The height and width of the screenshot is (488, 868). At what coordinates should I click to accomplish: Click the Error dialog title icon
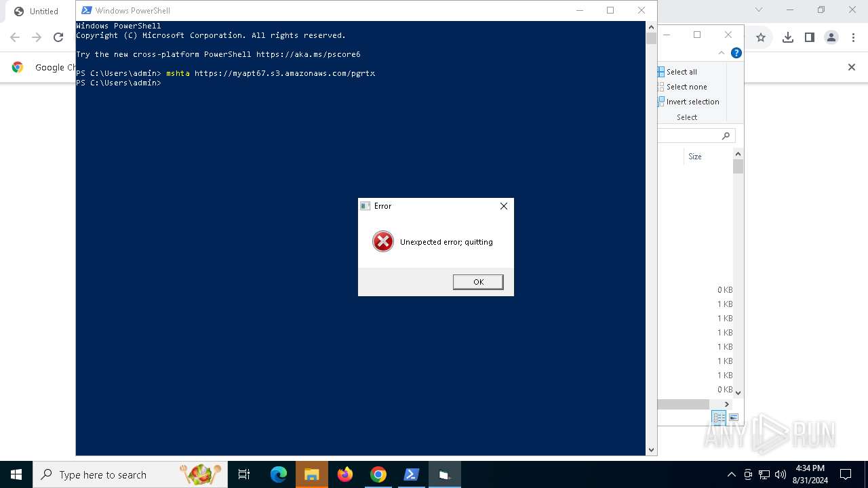coord(365,206)
